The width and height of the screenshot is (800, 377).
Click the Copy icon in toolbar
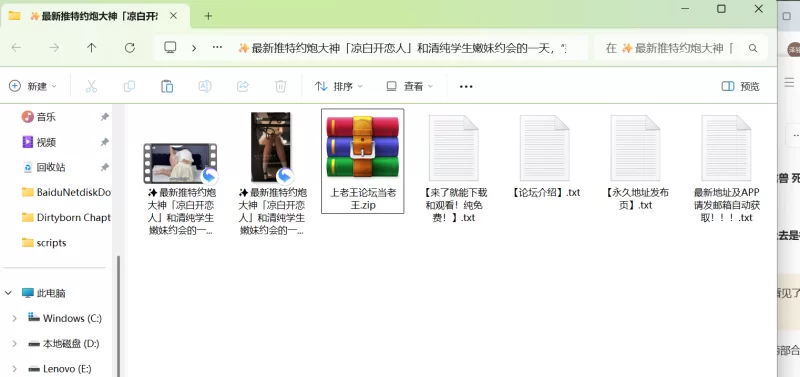129,86
